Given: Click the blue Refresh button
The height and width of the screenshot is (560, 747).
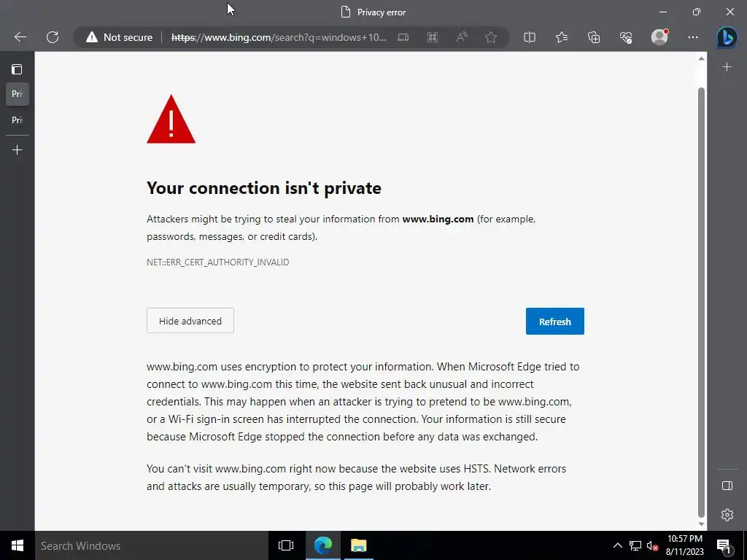Looking at the screenshot, I should click(x=554, y=322).
